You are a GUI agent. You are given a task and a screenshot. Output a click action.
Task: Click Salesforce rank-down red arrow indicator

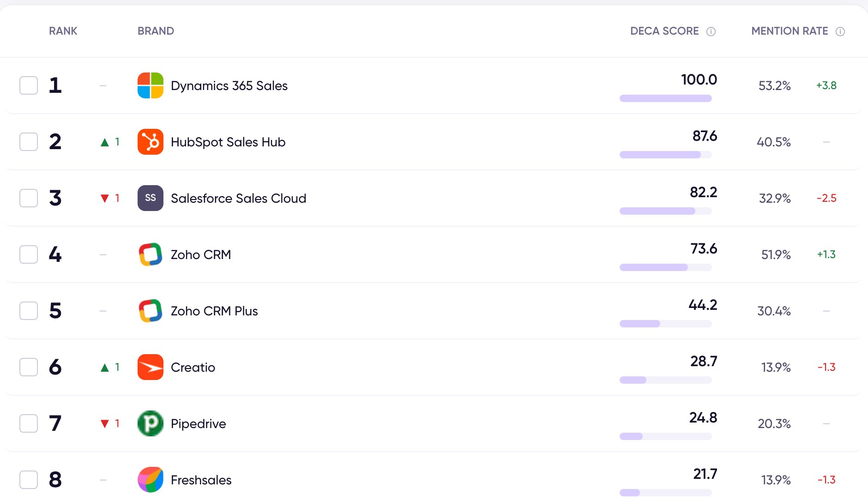pos(105,199)
